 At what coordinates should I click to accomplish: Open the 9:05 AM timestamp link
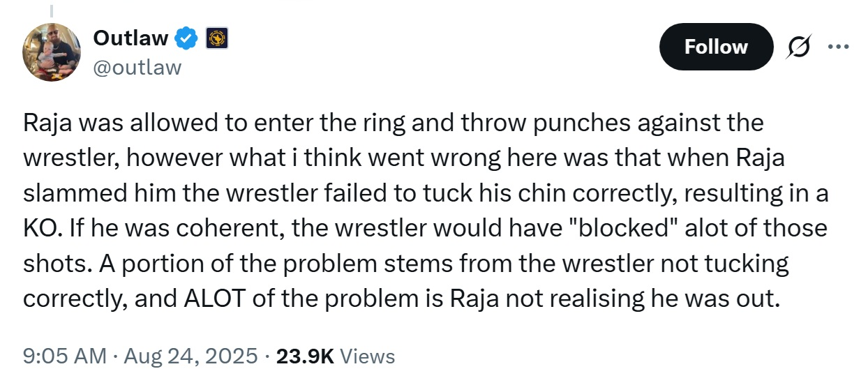coord(64,356)
